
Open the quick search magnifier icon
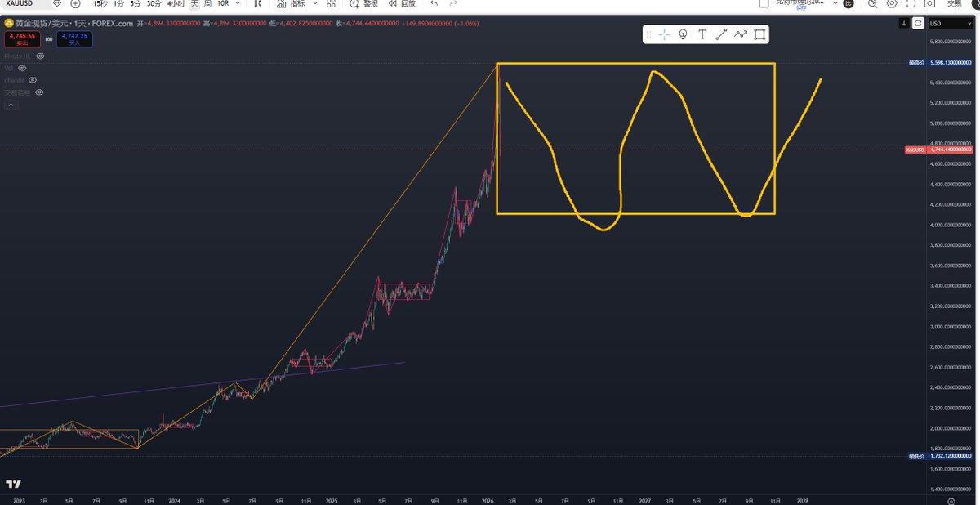[x=871, y=3]
